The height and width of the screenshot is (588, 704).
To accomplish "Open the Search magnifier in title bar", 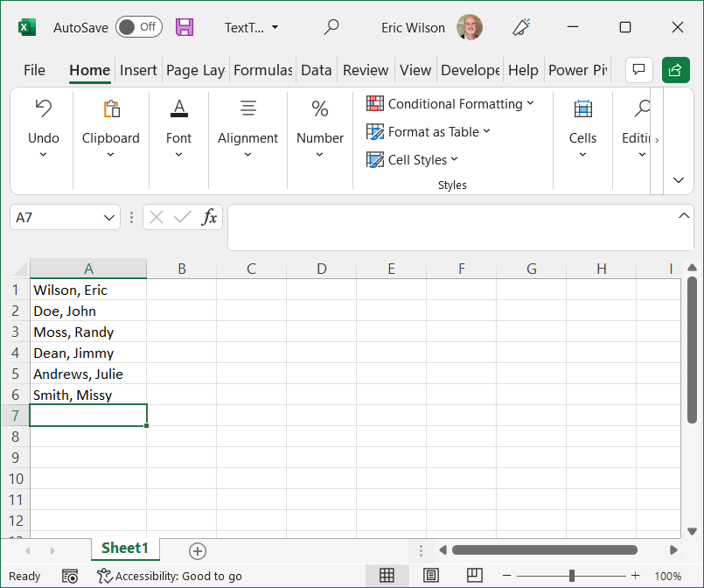I will coord(331,27).
